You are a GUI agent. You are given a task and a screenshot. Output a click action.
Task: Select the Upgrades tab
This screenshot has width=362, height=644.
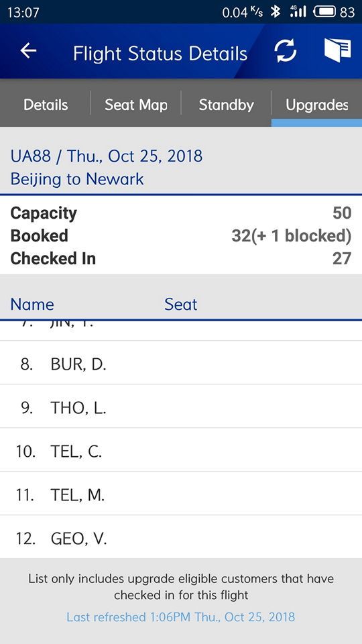pos(317,105)
